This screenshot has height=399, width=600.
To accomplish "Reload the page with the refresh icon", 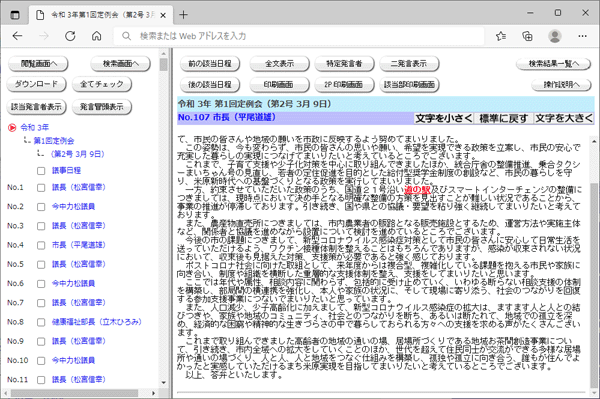I will click(x=70, y=36).
